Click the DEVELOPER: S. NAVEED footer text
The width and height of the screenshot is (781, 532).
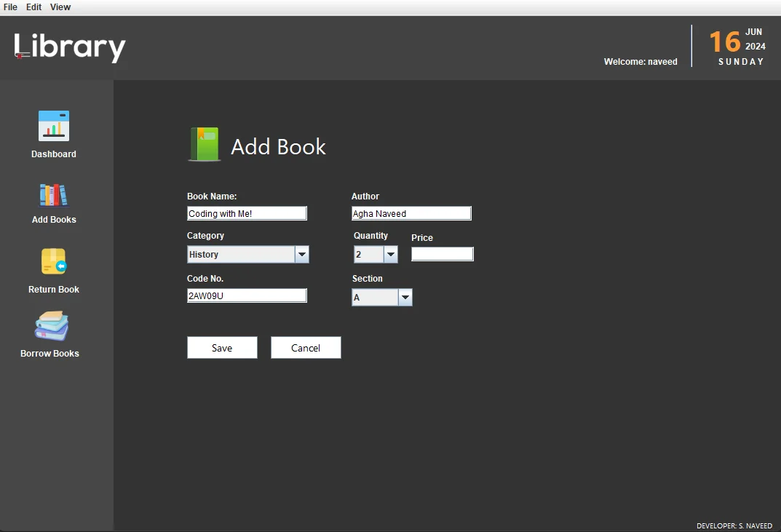pos(734,525)
